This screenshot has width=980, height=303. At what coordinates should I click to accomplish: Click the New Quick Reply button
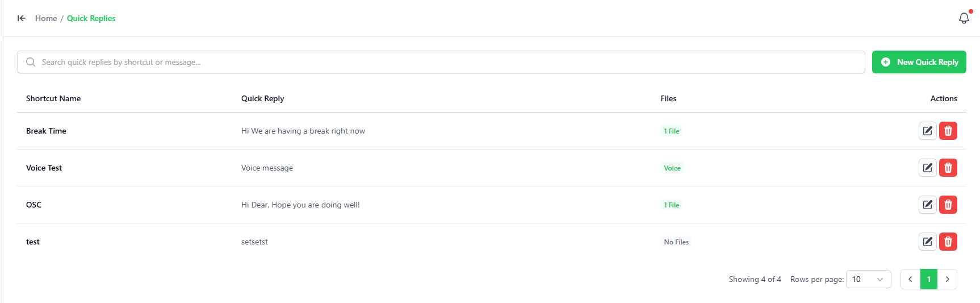tap(919, 62)
